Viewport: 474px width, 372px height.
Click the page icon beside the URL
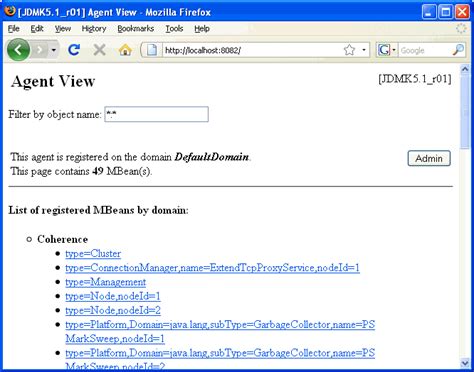click(152, 50)
